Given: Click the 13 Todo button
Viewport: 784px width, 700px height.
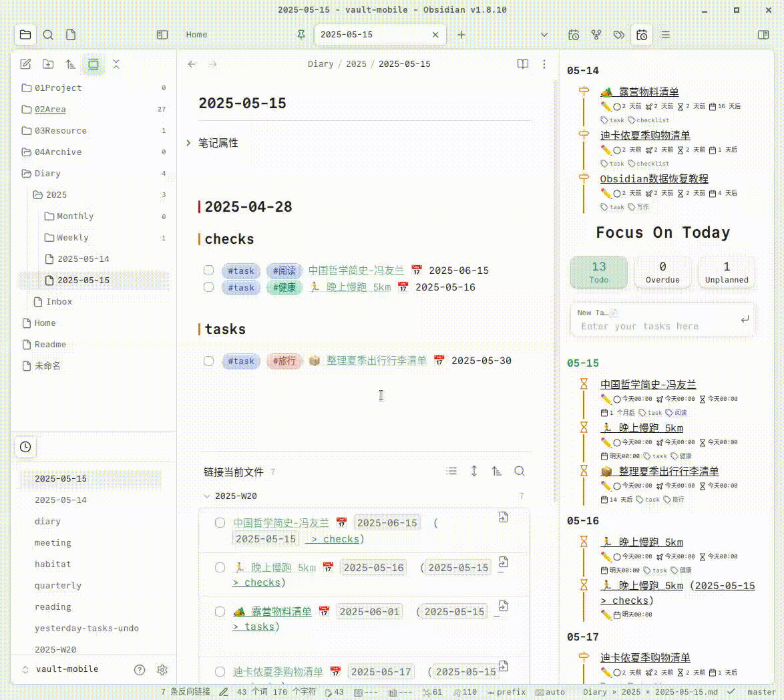Looking at the screenshot, I should [599, 273].
